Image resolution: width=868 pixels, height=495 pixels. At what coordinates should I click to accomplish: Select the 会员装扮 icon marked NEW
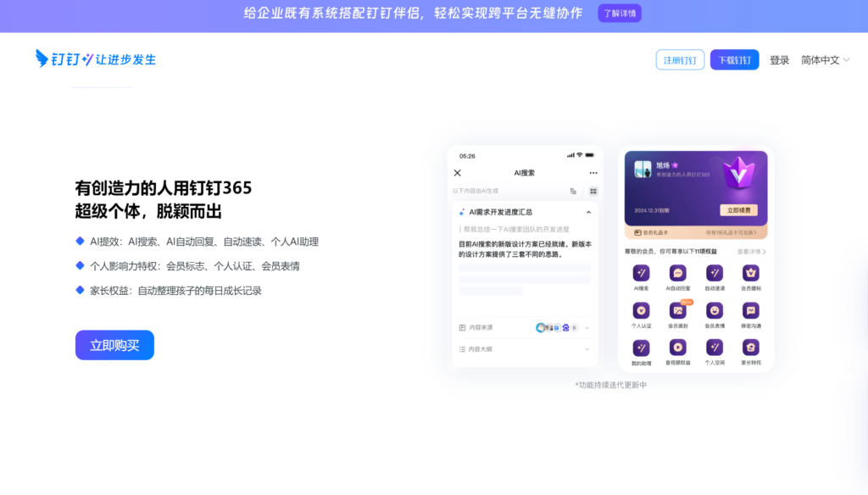pyautogui.click(x=678, y=310)
